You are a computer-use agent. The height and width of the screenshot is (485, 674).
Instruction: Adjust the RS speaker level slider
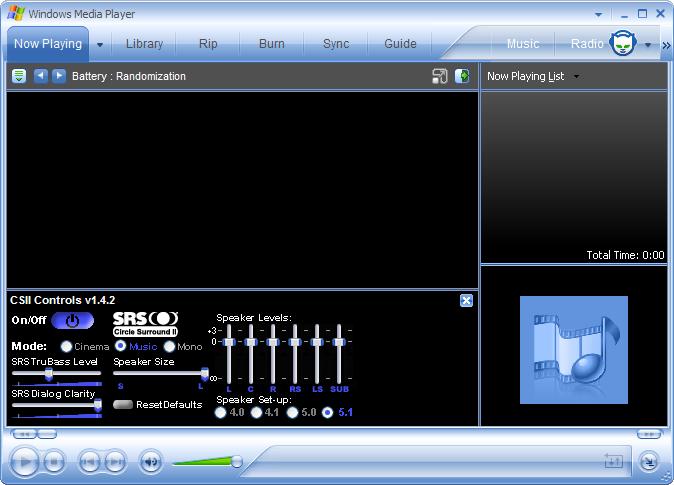(x=295, y=342)
